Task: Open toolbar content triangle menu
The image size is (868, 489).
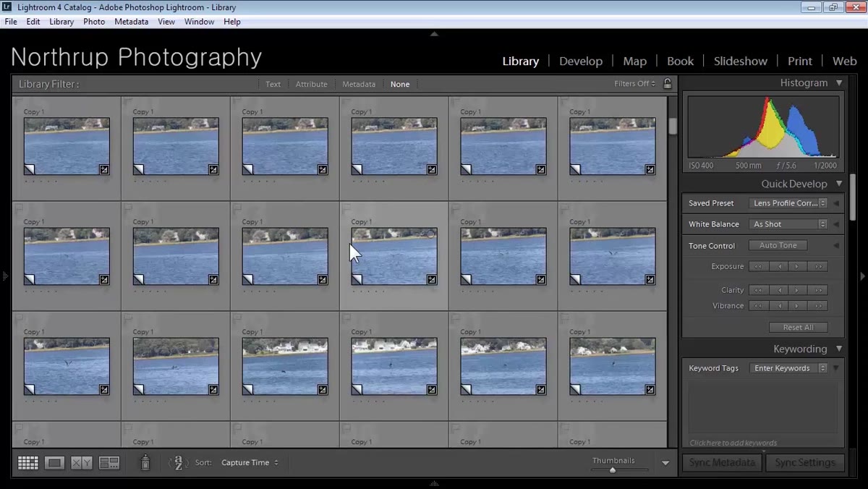Action: pyautogui.click(x=665, y=463)
